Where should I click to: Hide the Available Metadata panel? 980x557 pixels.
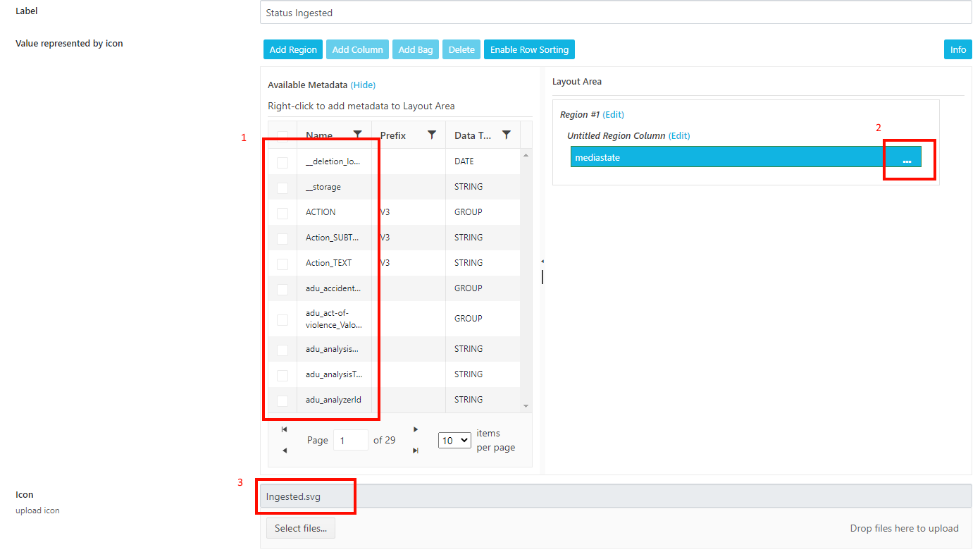[x=363, y=85]
